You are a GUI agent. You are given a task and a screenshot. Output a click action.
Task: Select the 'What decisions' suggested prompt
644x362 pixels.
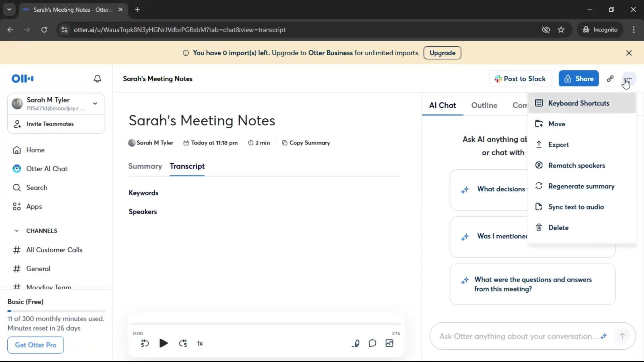coord(489,190)
